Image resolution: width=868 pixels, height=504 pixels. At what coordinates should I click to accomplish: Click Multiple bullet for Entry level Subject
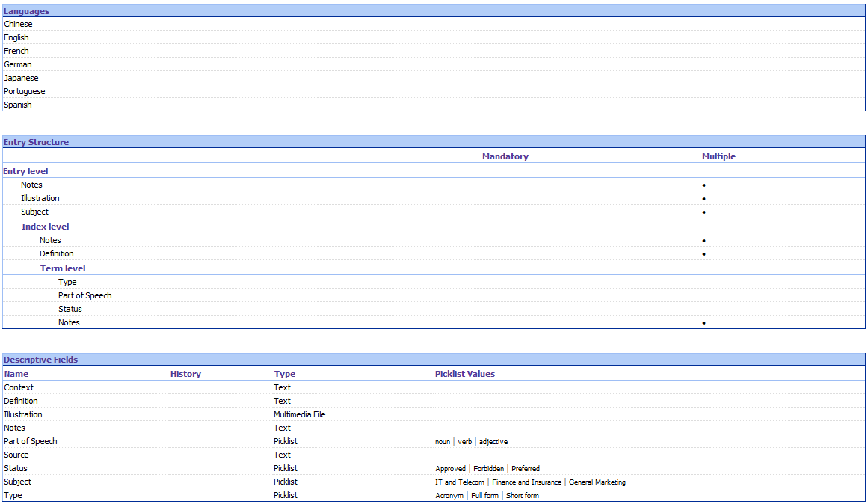pos(704,212)
